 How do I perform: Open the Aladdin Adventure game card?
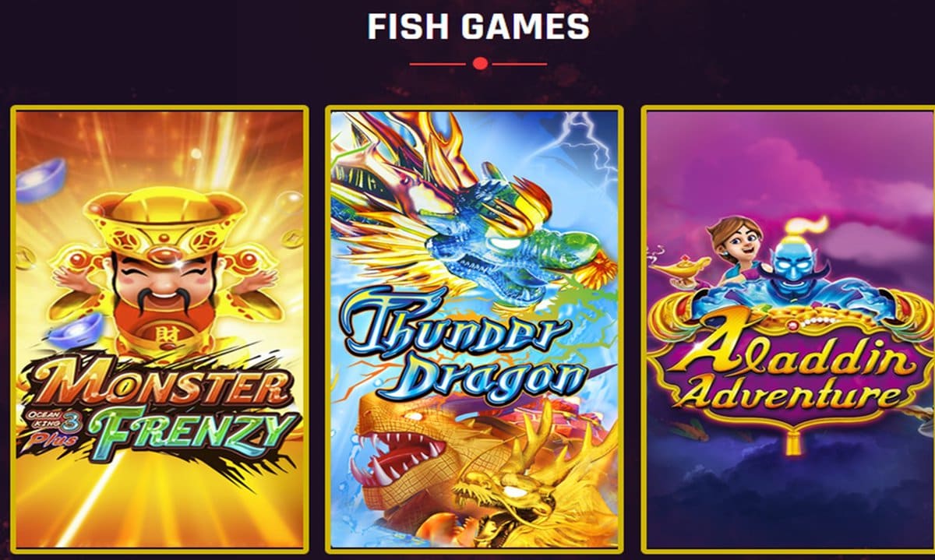tap(789, 329)
